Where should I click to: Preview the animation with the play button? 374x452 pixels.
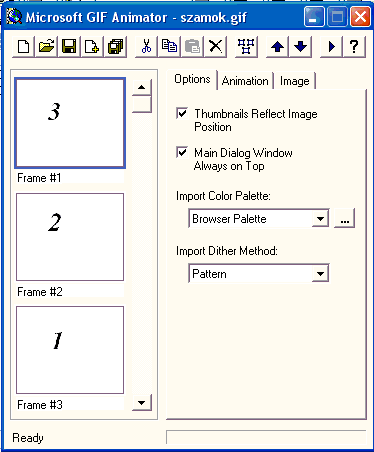tap(331, 47)
